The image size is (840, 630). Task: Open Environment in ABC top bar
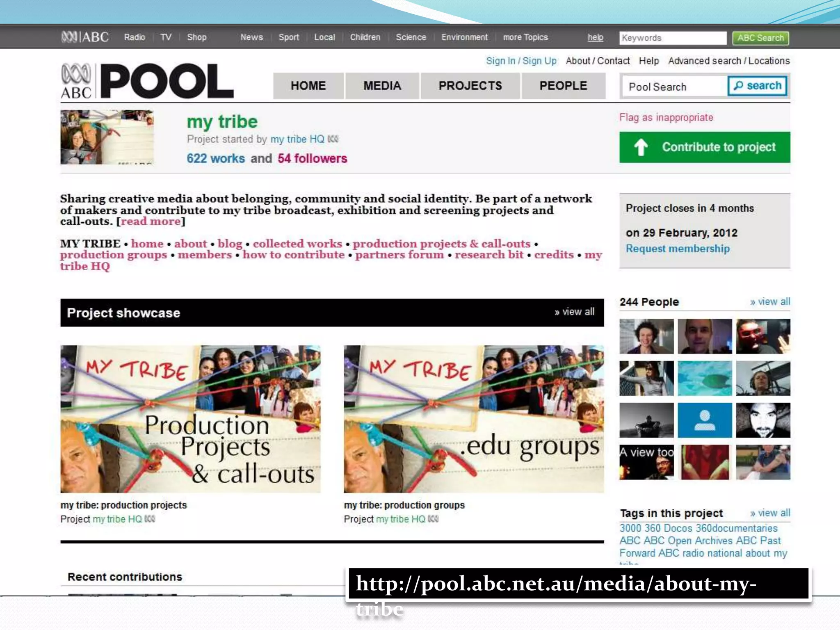tap(464, 37)
